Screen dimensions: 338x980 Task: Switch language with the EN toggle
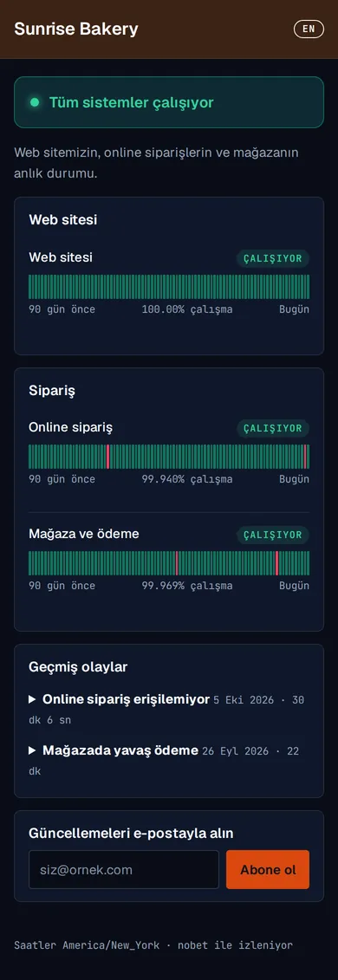[309, 29]
